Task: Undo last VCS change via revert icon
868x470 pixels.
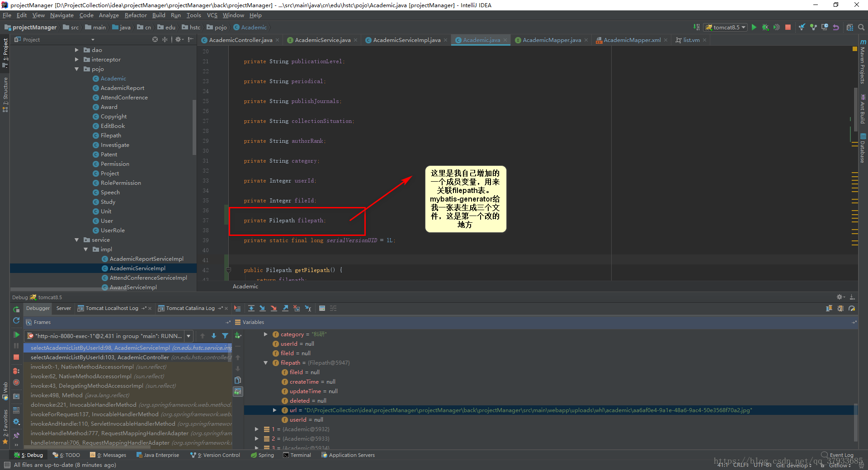Action: tap(836, 28)
